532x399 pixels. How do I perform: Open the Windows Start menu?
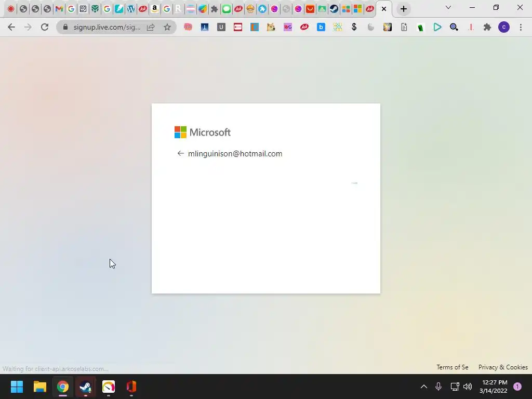click(x=17, y=387)
